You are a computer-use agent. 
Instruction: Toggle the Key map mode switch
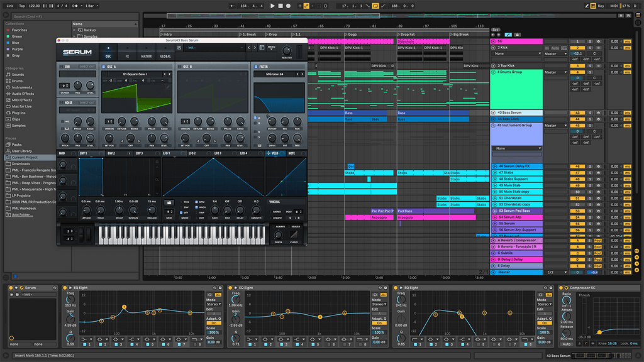pyautogui.click(x=601, y=6)
